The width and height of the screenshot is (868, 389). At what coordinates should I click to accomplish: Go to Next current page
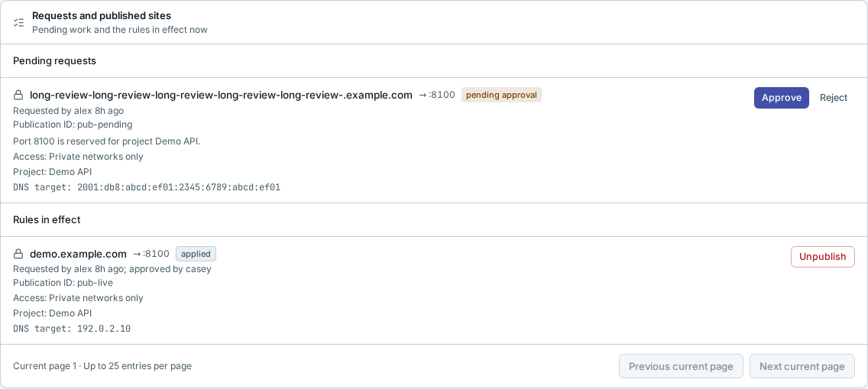(x=802, y=366)
